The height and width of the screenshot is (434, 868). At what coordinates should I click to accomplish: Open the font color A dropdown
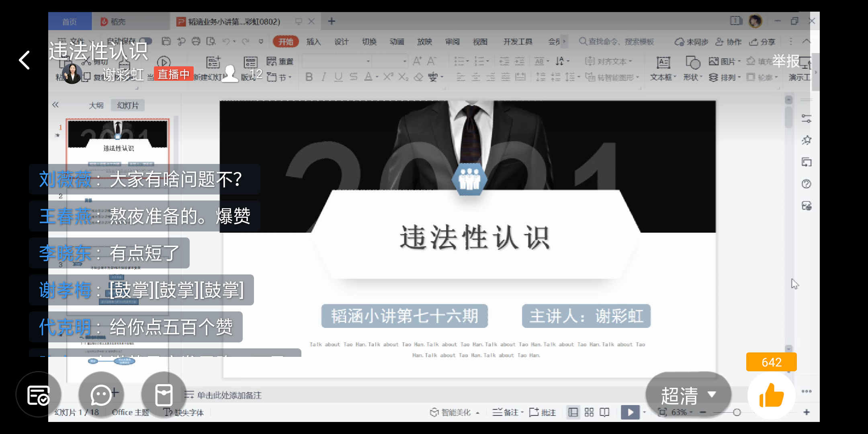(x=371, y=77)
